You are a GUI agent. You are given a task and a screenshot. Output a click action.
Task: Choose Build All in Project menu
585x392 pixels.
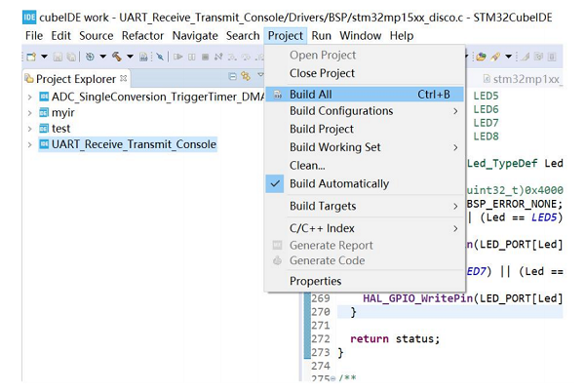pos(365,95)
